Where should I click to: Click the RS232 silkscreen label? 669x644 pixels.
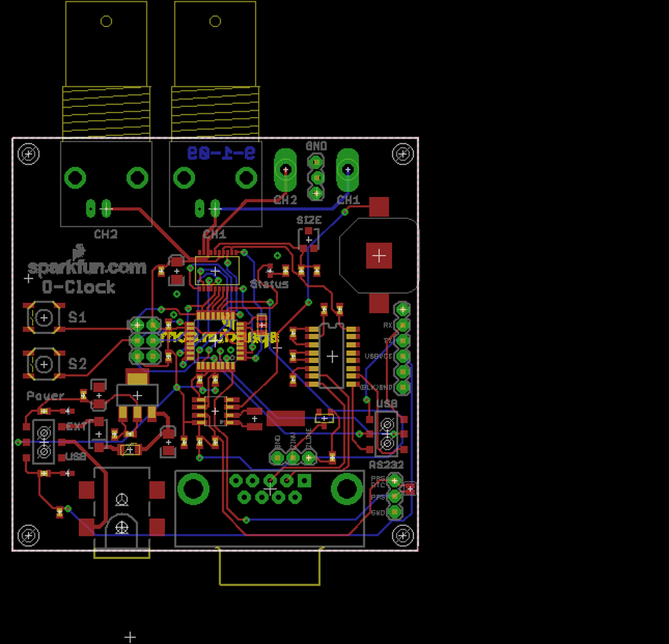tap(386, 465)
